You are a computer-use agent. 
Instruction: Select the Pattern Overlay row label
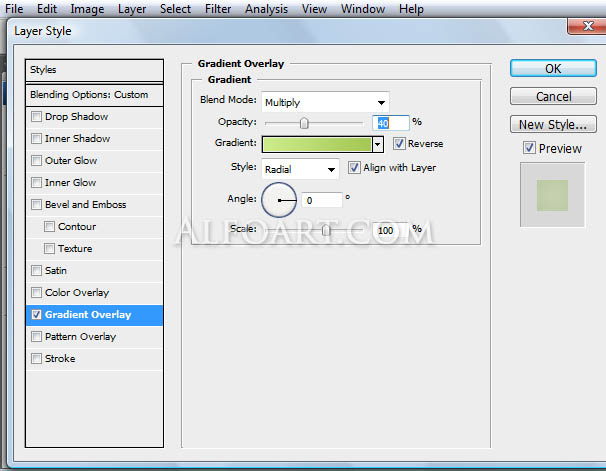coord(80,337)
